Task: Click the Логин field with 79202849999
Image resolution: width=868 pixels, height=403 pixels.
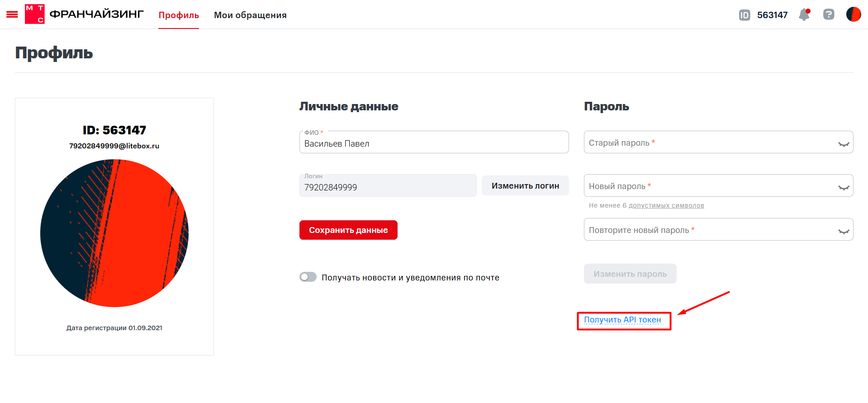Action: coord(388,185)
